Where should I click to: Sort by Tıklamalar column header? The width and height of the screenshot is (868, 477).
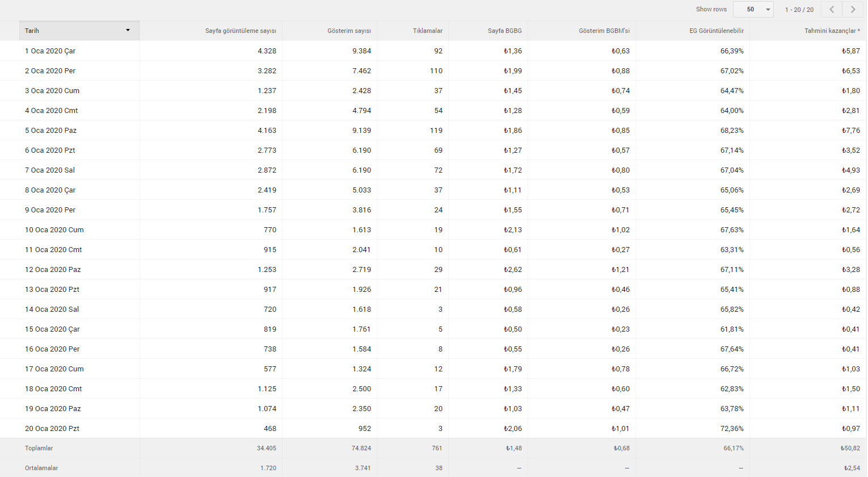tap(428, 31)
